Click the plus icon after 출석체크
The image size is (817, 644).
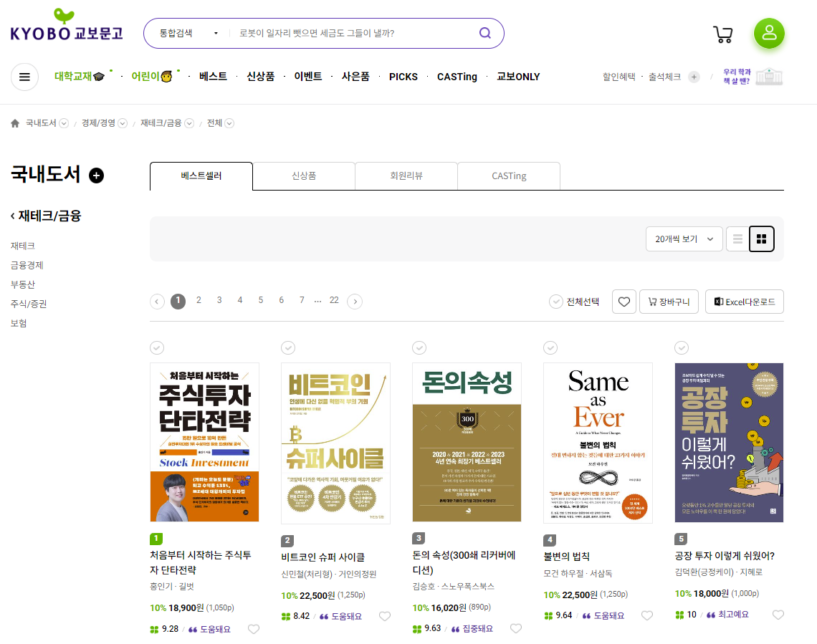click(694, 77)
